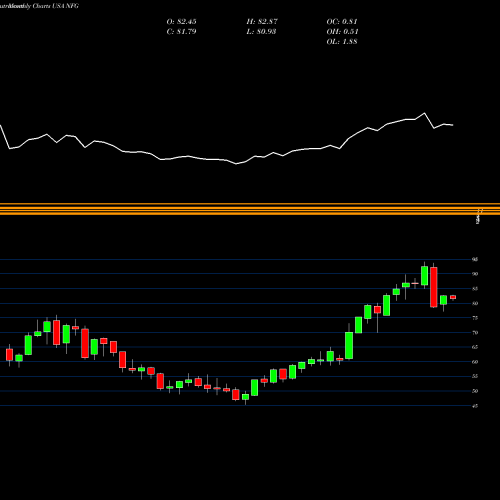Select the OH: 0.51 value
Image resolution: width=500 pixels, height=500 pixels.
(342, 32)
